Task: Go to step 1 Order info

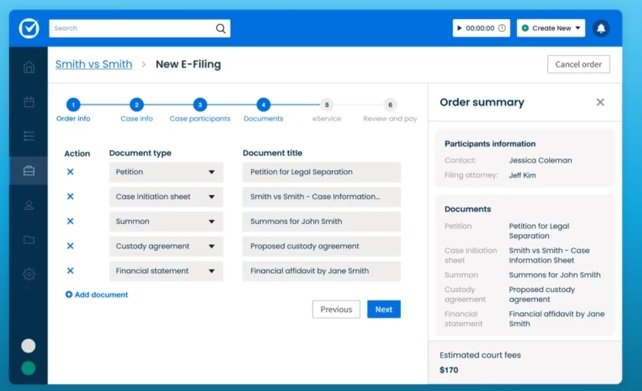Action: [73, 105]
